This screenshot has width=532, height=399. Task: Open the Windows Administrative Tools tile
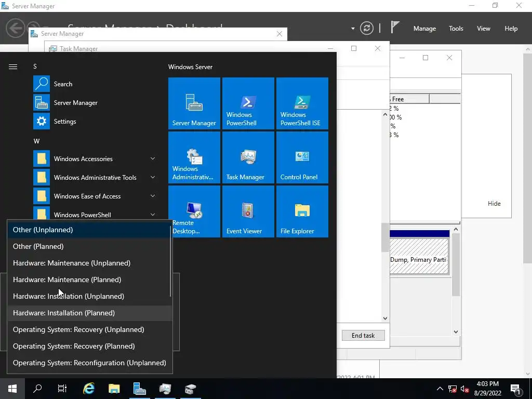point(194,157)
